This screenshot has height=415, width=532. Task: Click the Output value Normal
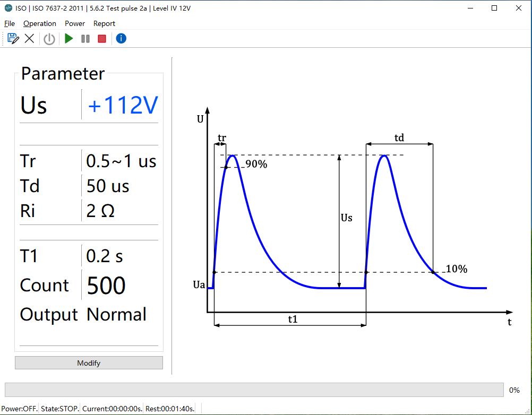point(117,314)
